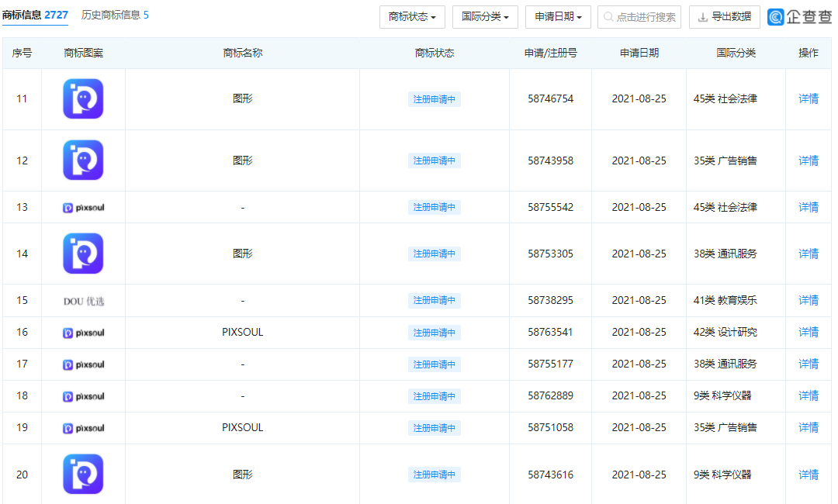Open the 商标状态 filter dropdown
The height and width of the screenshot is (504, 838).
412,16
